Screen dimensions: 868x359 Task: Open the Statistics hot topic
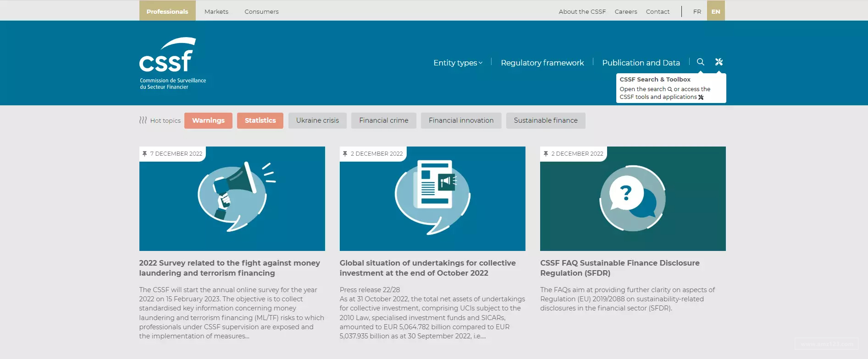point(260,120)
